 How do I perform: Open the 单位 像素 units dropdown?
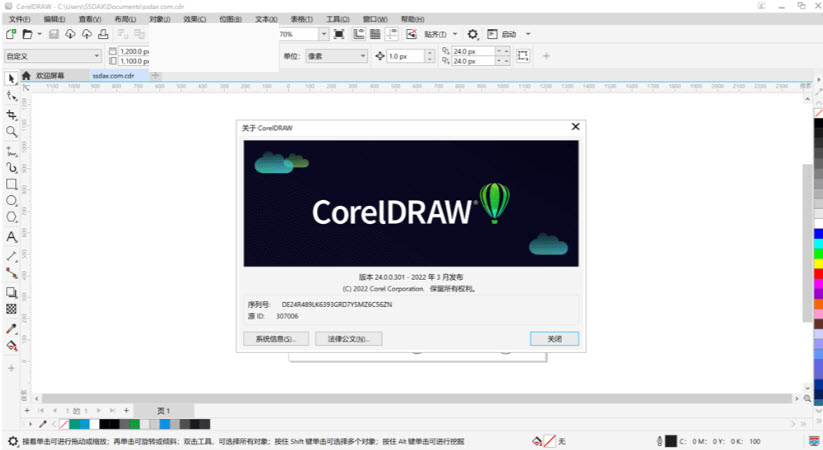coord(336,56)
